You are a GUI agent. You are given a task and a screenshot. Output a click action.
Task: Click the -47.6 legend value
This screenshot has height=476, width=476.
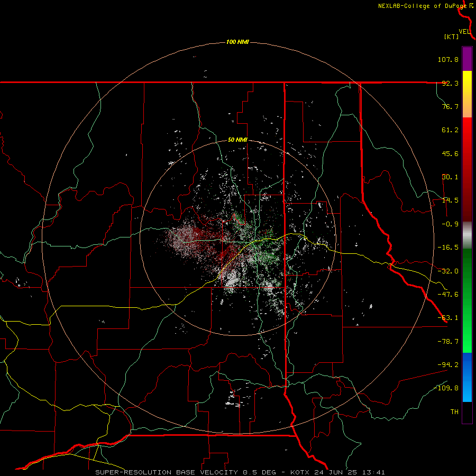click(448, 295)
